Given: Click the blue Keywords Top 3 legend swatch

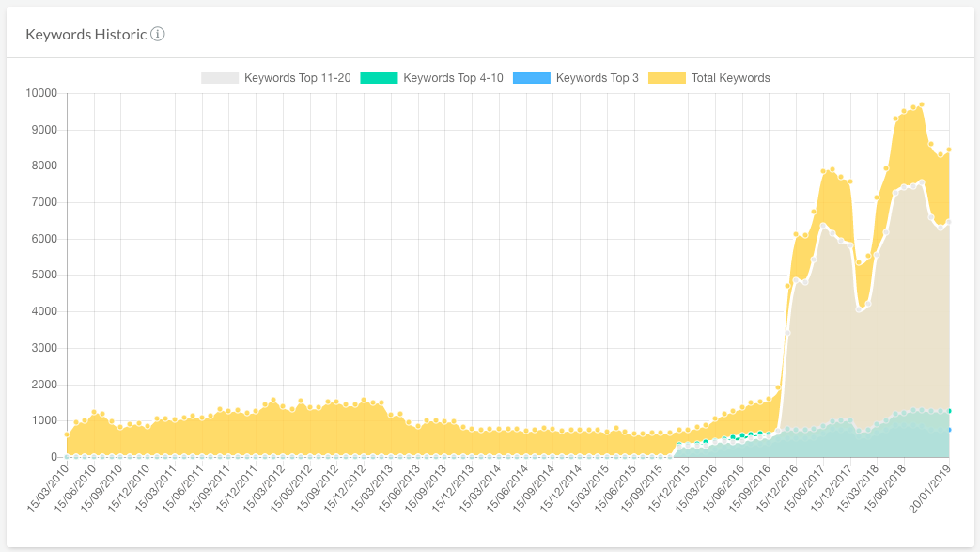Looking at the screenshot, I should pyautogui.click(x=531, y=78).
